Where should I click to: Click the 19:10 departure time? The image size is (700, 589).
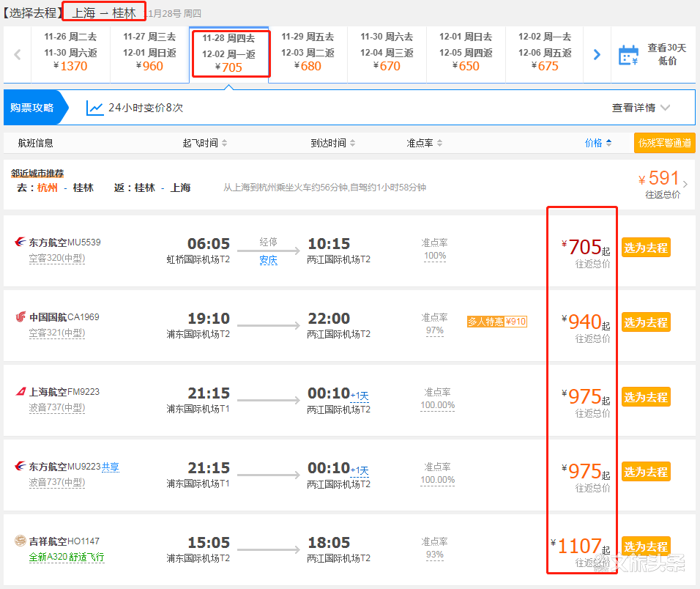click(x=209, y=319)
